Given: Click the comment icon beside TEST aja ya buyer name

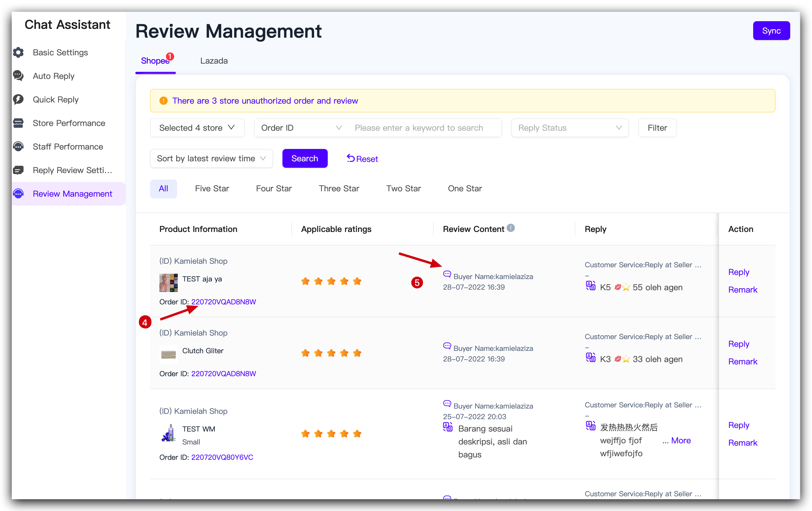Looking at the screenshot, I should click(447, 274).
